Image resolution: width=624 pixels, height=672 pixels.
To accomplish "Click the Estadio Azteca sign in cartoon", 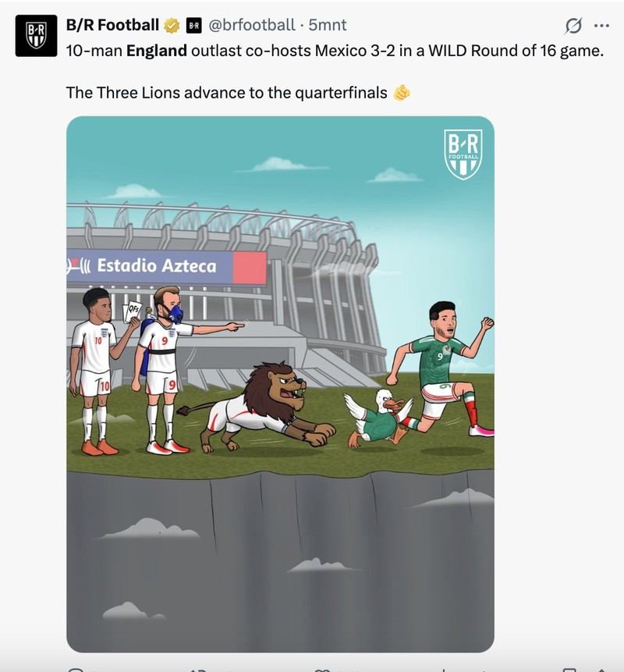I will tap(167, 266).
